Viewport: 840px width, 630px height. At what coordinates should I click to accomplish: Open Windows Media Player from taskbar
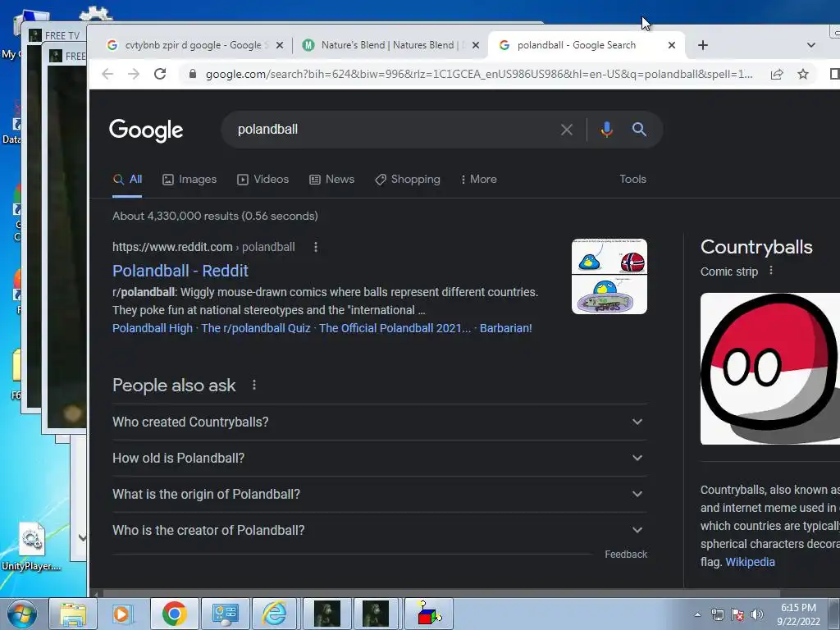pos(121,614)
